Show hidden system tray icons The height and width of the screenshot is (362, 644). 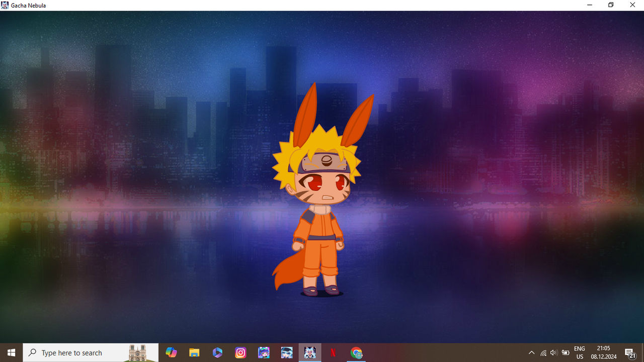tap(531, 353)
